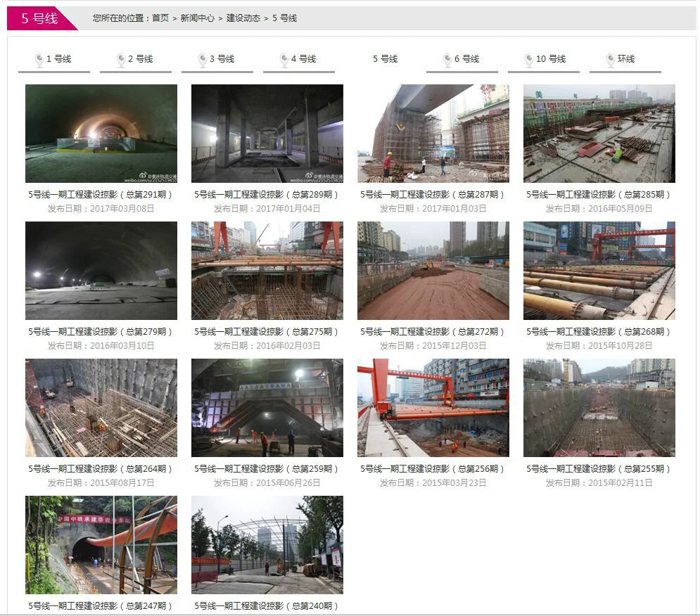Open the 首页 breadcrumb link
Screen dimensions: 700x616
(x=160, y=18)
